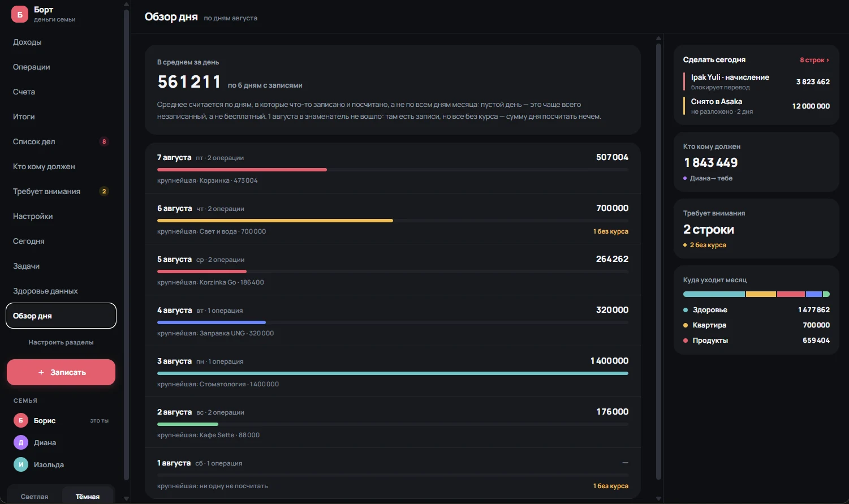Click the sidebar scroll-up arrow

[126, 5]
